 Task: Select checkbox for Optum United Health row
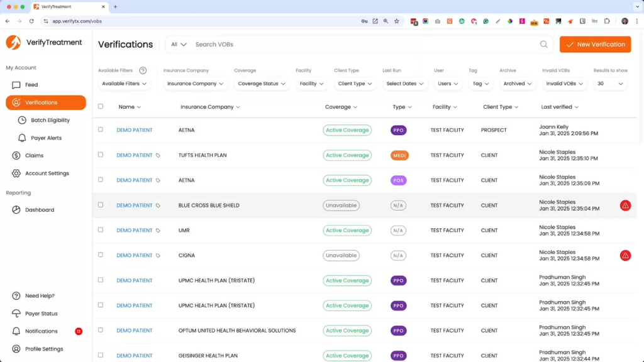point(101,330)
